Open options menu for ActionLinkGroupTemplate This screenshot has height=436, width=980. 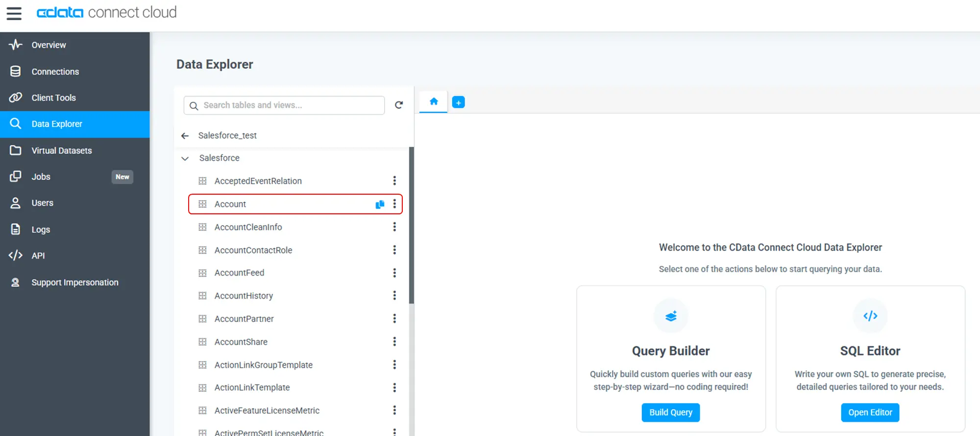point(394,365)
